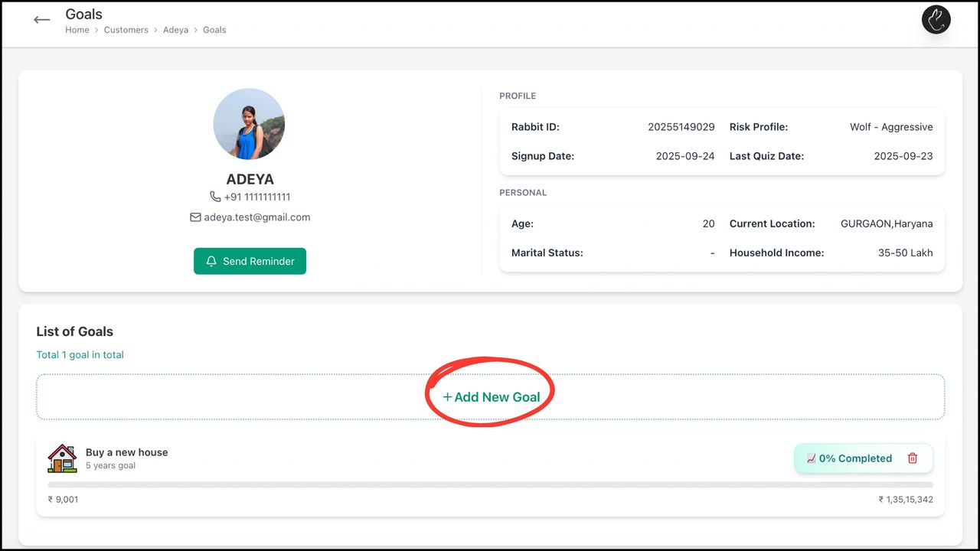
Task: Click the back arrow beside Goals title
Action: [42, 20]
